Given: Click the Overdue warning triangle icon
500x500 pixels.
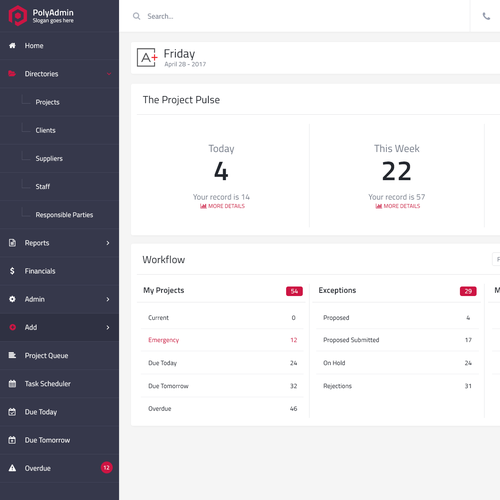Looking at the screenshot, I should click(12, 468).
